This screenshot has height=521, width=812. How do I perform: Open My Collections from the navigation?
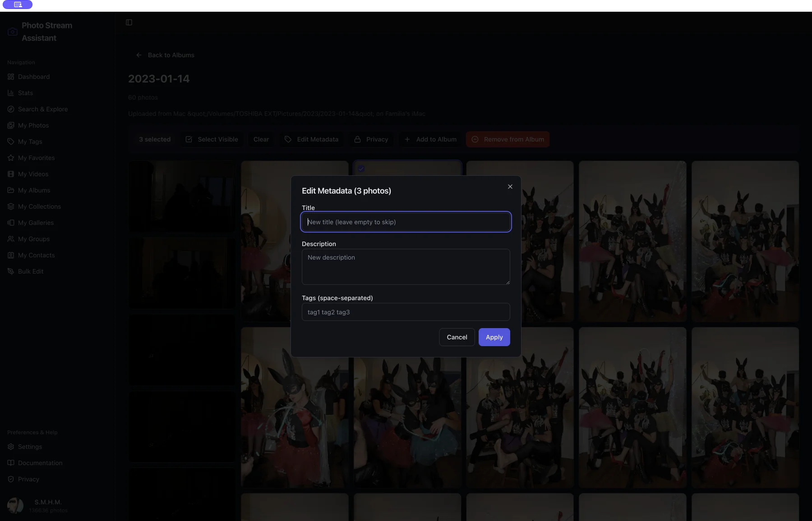tap(39, 206)
